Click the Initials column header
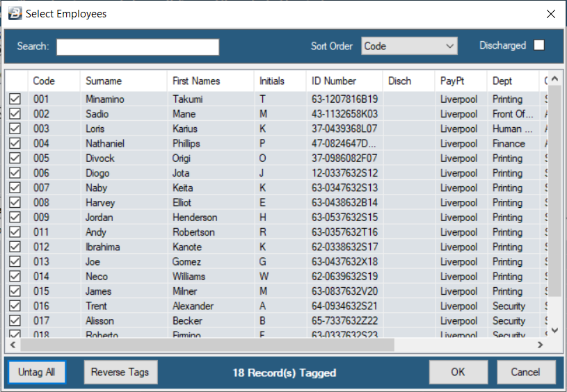The image size is (567, 392). pyautogui.click(x=280, y=81)
